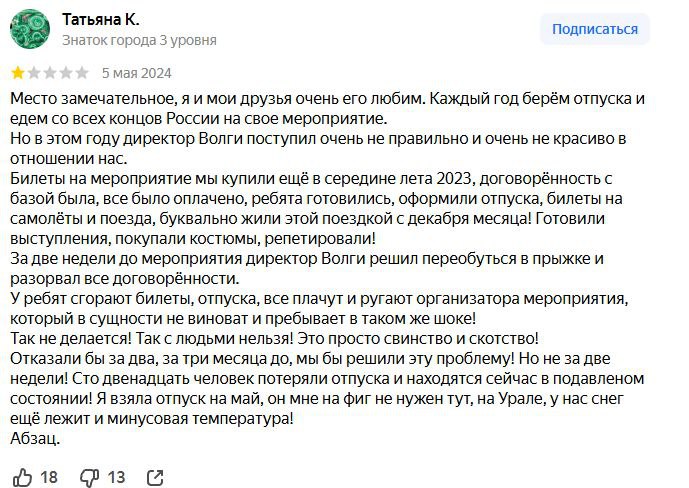
Task: Click the thumbs up like icon
Action: 22,477
